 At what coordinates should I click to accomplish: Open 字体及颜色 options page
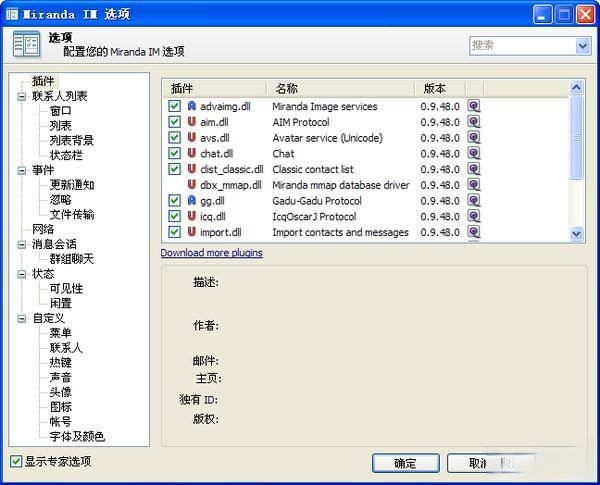(77, 436)
